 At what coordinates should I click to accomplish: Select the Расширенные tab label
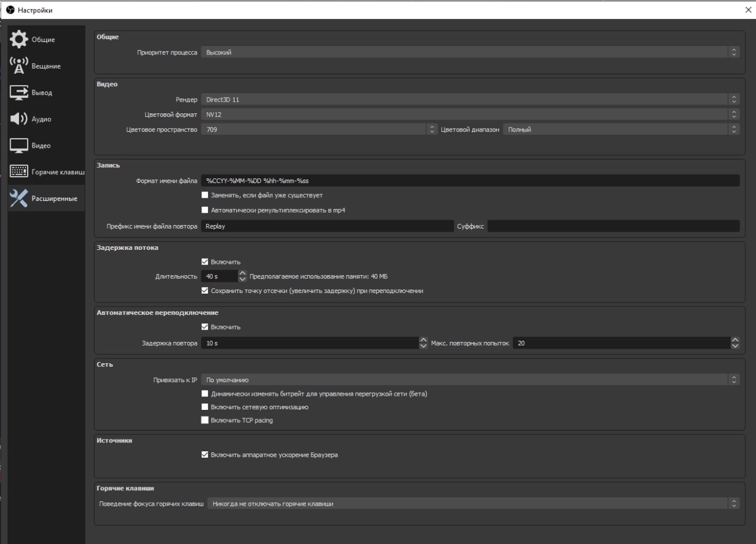point(54,199)
